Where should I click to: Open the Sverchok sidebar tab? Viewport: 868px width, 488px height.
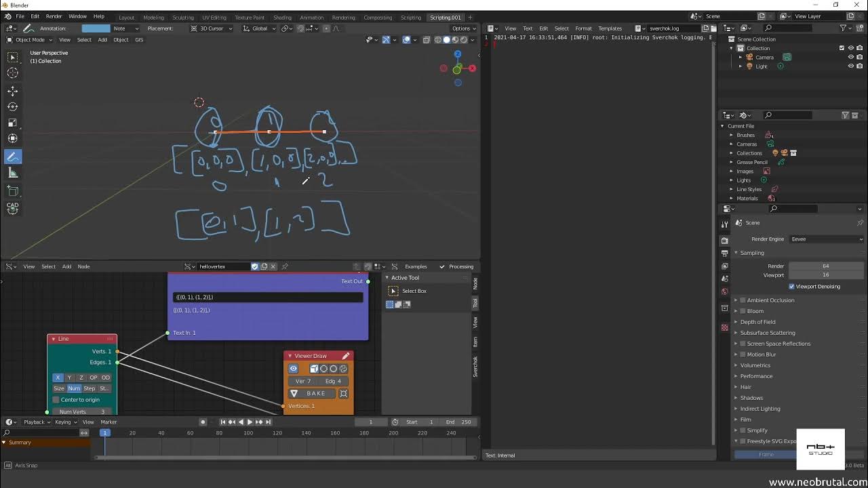(x=475, y=367)
